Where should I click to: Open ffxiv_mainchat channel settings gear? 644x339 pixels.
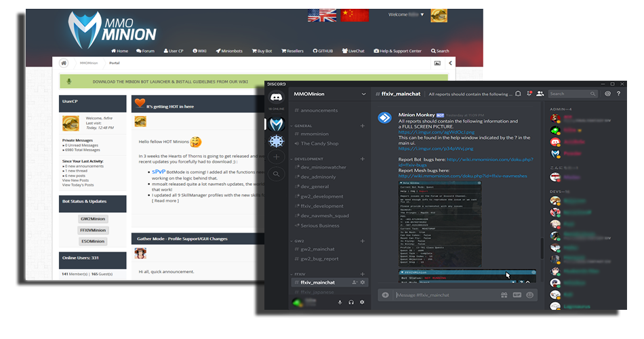tap(363, 282)
